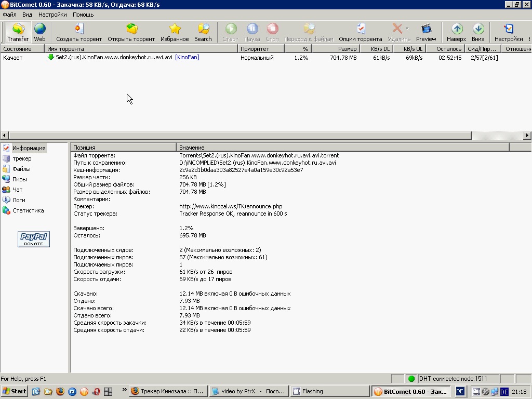Expand the Удалить dropdown arrow
532x399 pixels.
tap(407, 29)
